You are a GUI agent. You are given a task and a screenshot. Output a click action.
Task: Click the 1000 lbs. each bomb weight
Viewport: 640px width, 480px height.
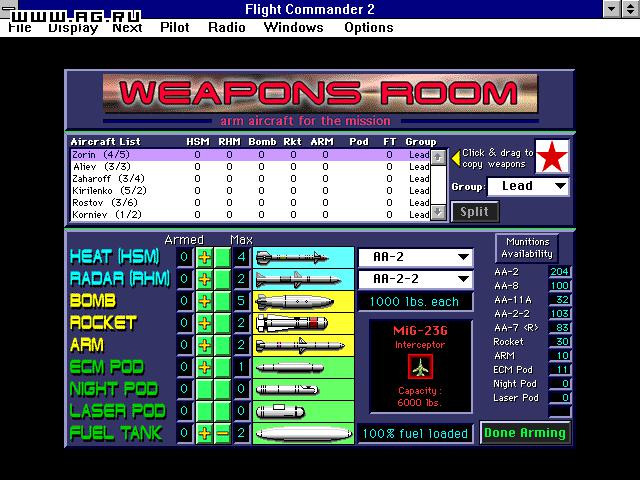click(415, 302)
